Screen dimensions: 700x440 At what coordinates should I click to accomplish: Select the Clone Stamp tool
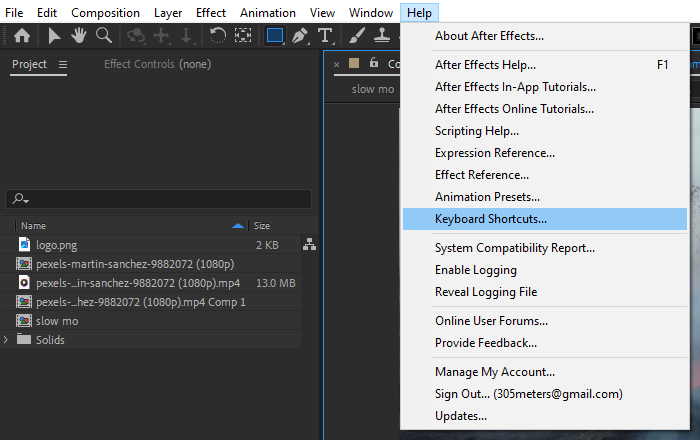[x=382, y=36]
